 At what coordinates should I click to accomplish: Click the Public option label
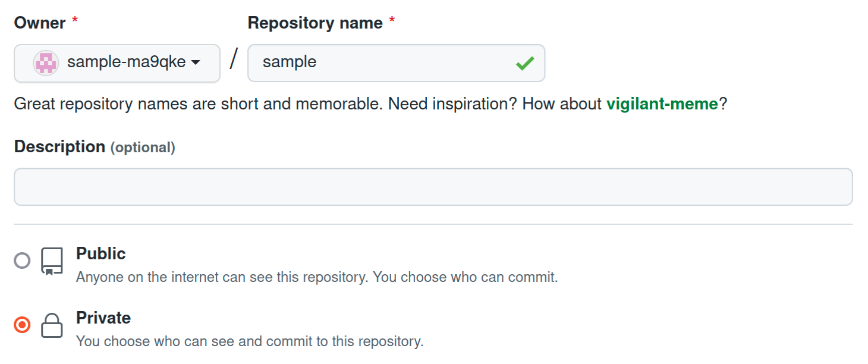point(100,253)
